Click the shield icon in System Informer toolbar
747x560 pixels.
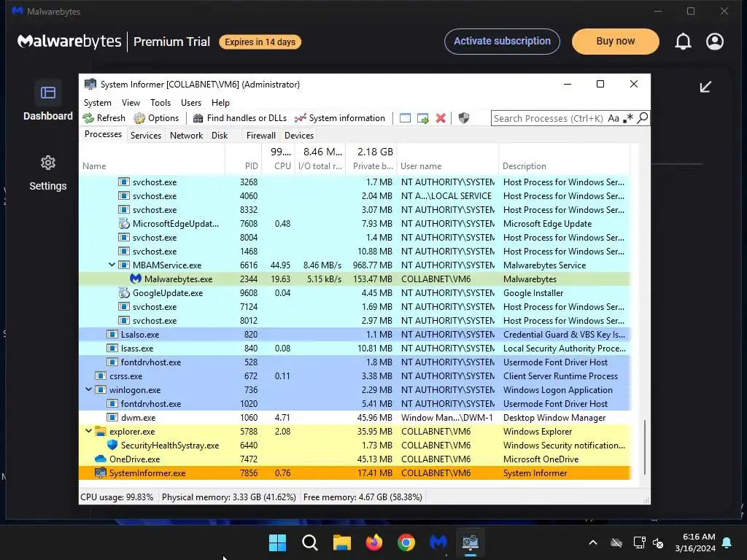(x=463, y=118)
